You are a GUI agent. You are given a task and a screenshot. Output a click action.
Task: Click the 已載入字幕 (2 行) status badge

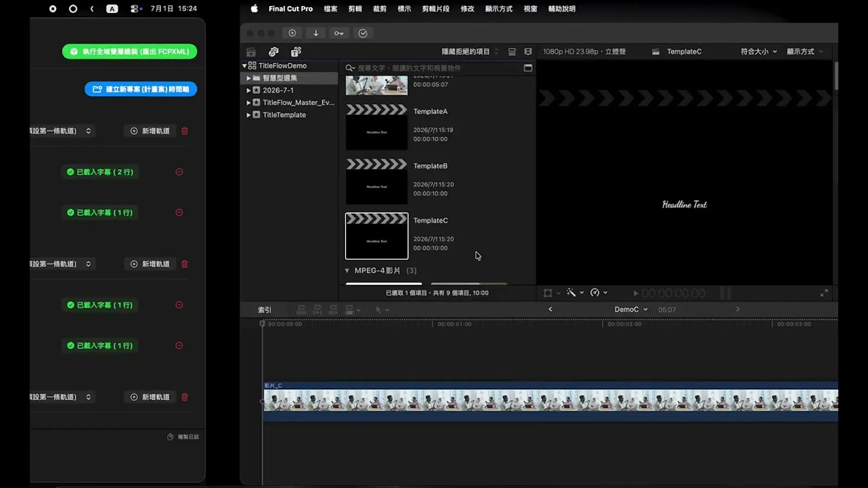[x=100, y=172]
